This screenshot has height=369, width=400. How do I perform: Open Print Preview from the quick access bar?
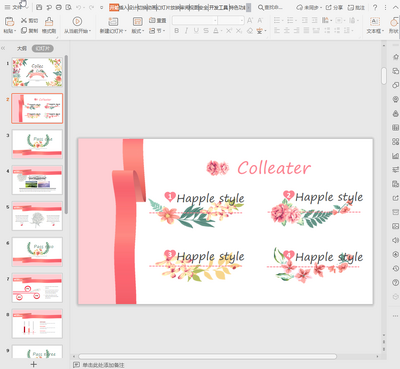[x=68, y=7]
